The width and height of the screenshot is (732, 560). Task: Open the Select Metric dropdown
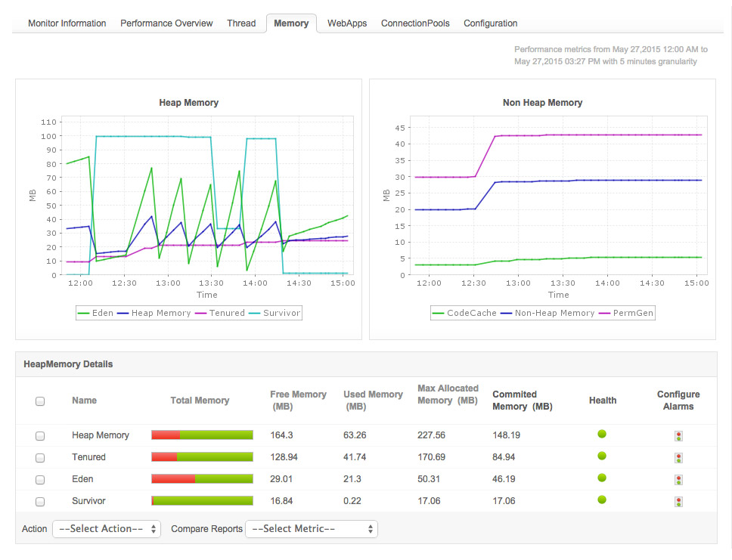click(312, 529)
